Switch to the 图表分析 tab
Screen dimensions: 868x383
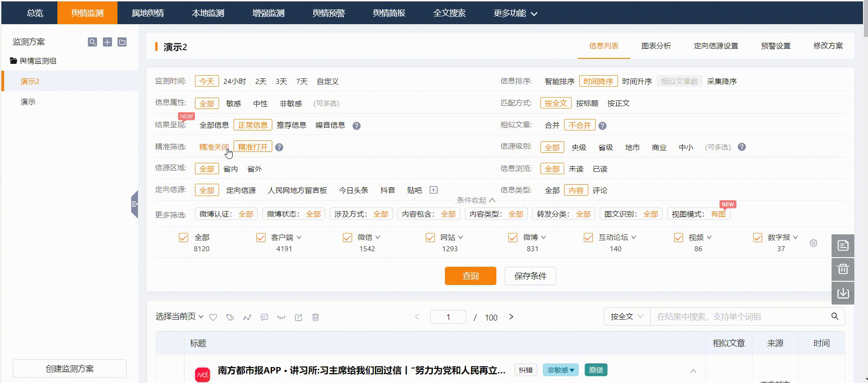(656, 46)
